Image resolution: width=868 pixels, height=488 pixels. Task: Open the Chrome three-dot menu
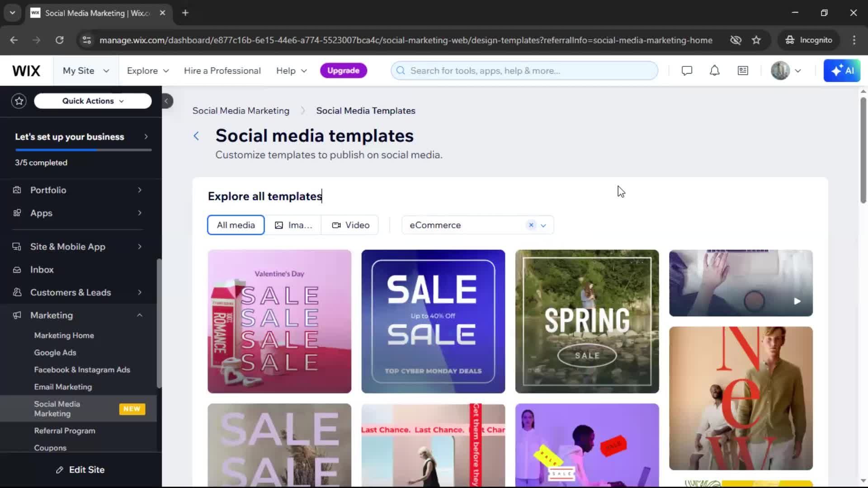tap(854, 40)
